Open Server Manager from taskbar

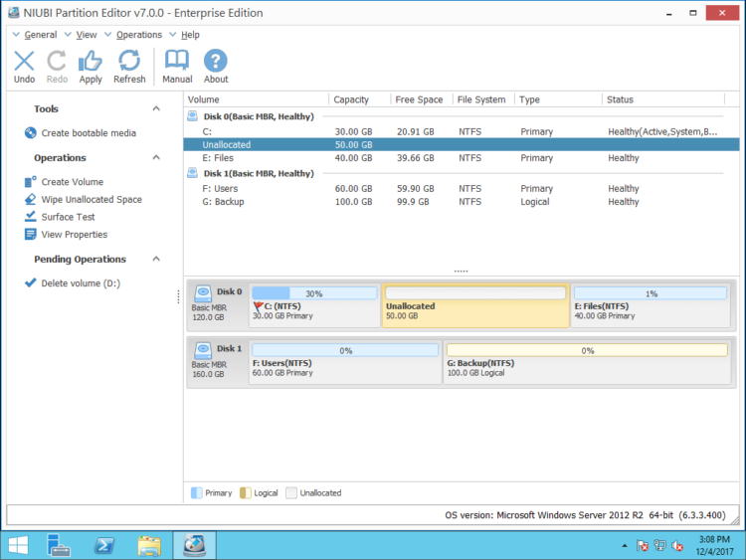59,545
